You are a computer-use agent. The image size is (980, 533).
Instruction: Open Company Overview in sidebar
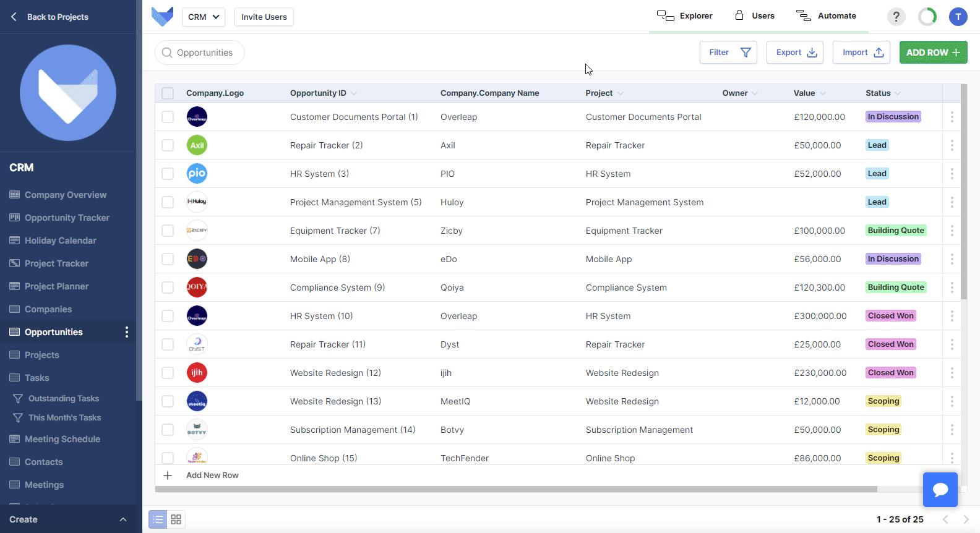pos(66,195)
